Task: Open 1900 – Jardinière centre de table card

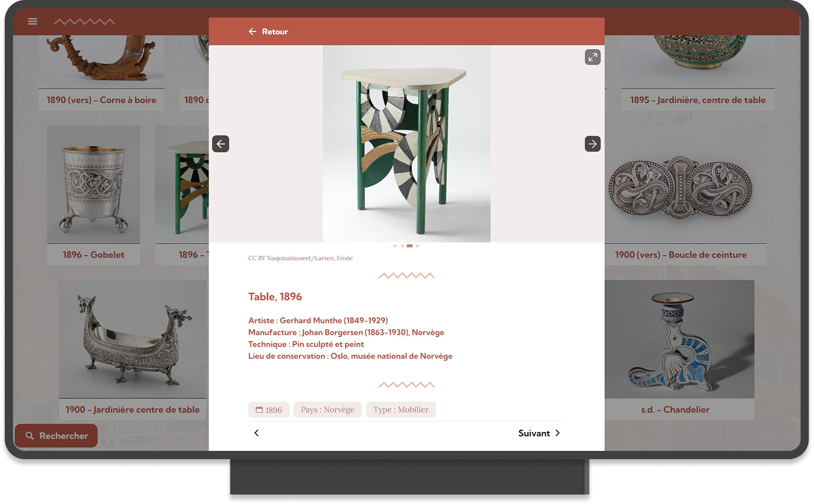Action: tap(133, 350)
